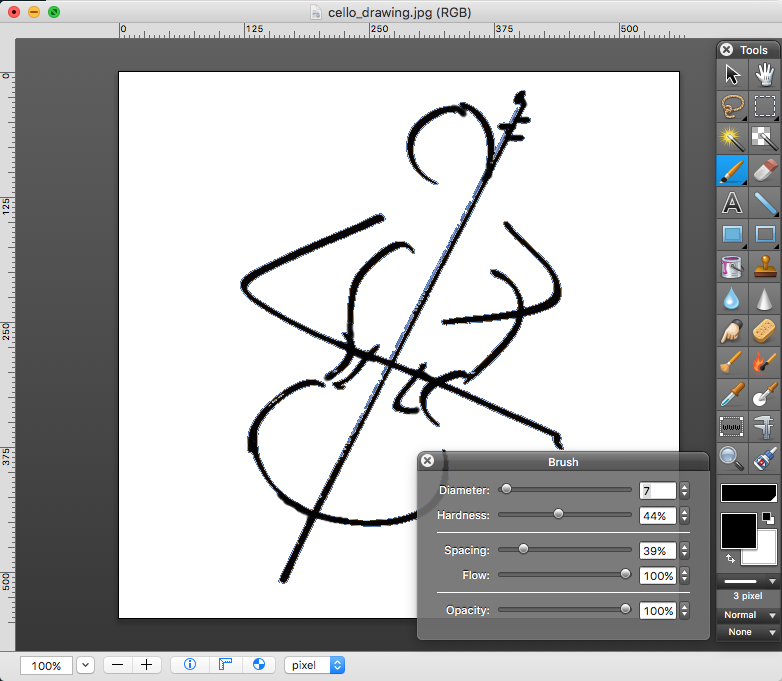Screen dimensions: 782x681
Task: Choose the lasso selection tool
Action: point(732,106)
